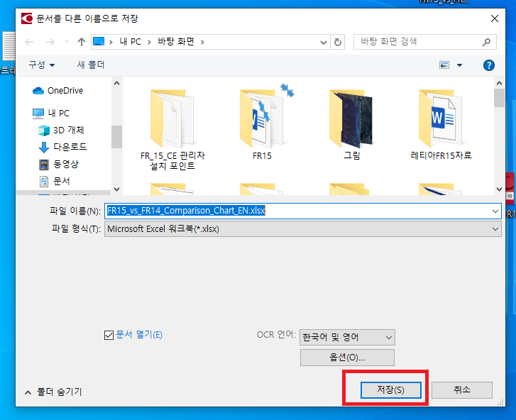516x420 pixels.
Task: Click file list scroll up arrow
Action: pos(499,83)
